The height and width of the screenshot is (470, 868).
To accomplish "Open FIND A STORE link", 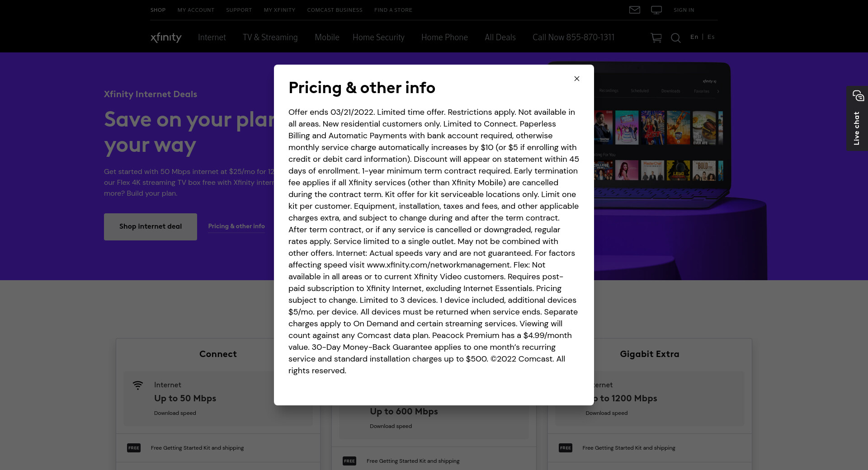I will click(x=393, y=10).
